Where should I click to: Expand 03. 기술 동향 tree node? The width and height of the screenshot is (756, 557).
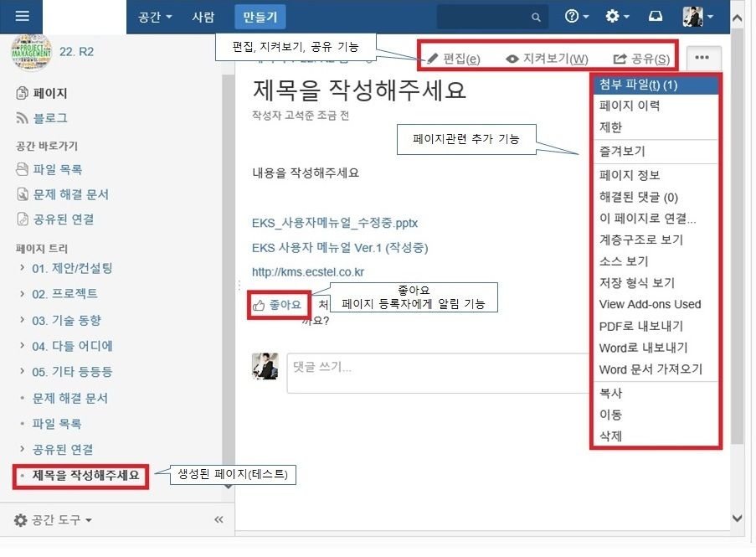[22, 319]
